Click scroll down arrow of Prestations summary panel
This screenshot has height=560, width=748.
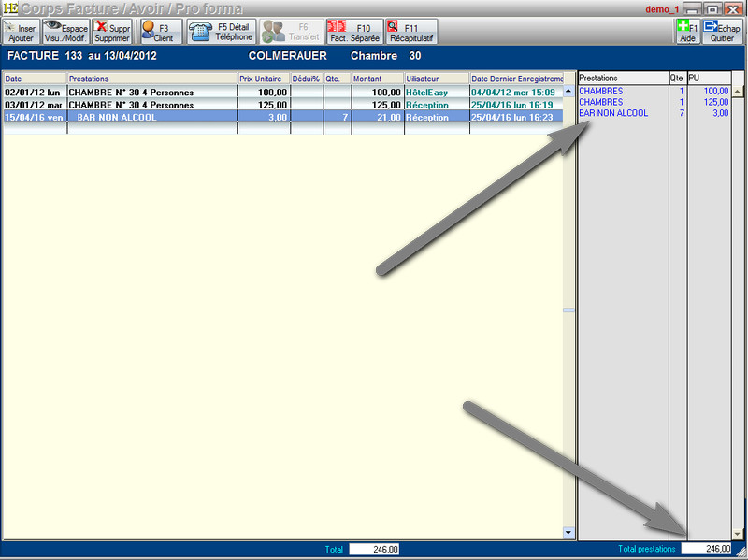[x=738, y=534]
